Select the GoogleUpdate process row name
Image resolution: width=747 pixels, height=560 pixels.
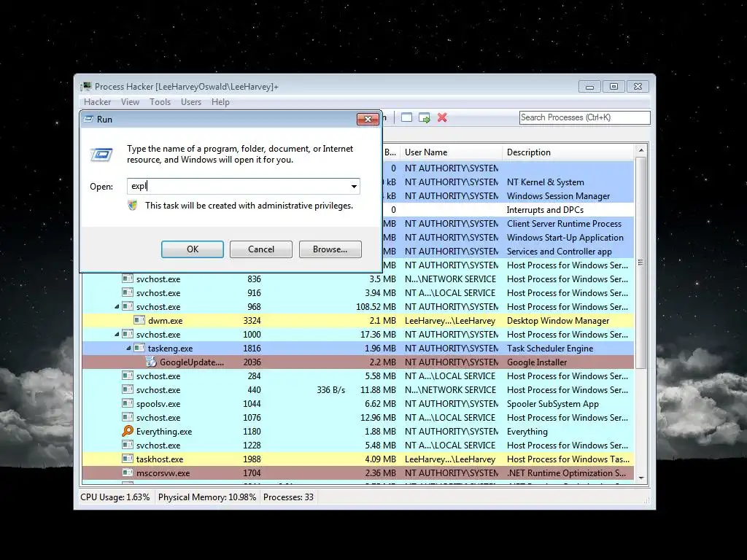coord(192,362)
